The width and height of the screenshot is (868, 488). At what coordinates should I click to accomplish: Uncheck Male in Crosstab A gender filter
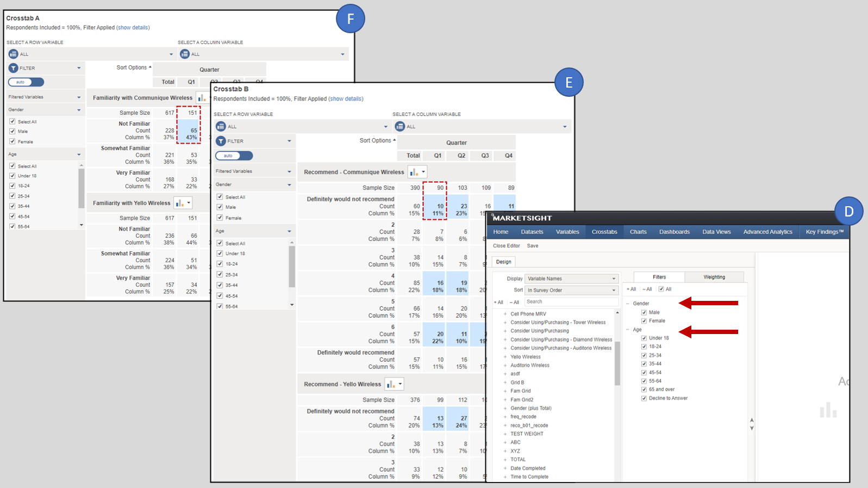tap(13, 131)
